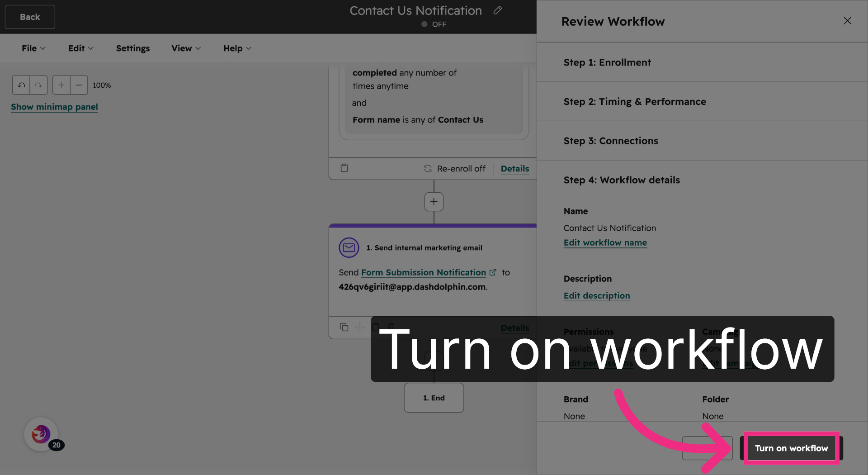Zoom out with the minus icon
Viewport: 868px width, 475px height.
79,85
